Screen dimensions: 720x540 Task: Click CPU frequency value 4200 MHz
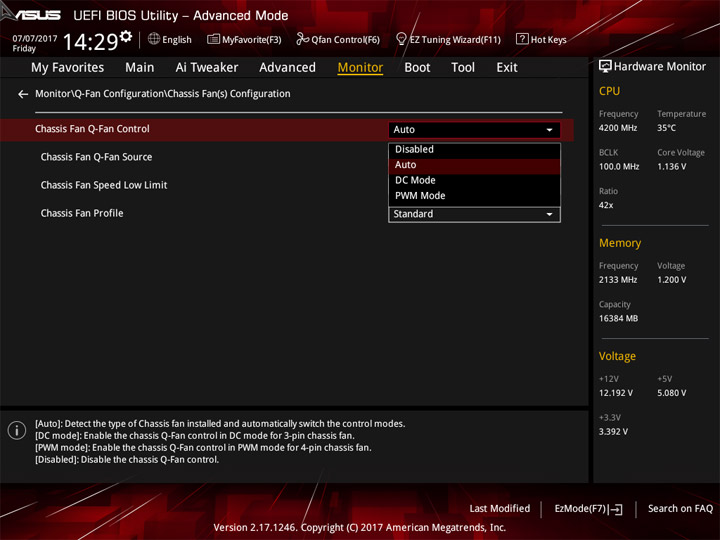click(x=618, y=128)
